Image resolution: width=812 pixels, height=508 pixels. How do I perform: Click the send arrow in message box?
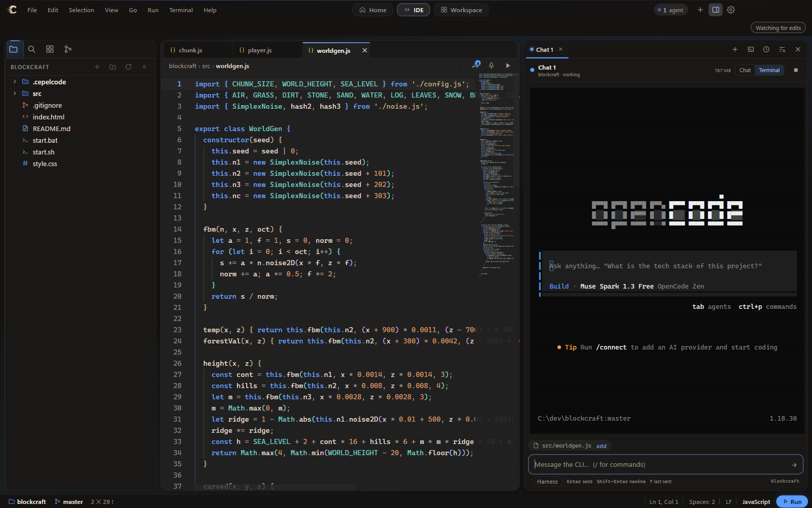point(794,465)
